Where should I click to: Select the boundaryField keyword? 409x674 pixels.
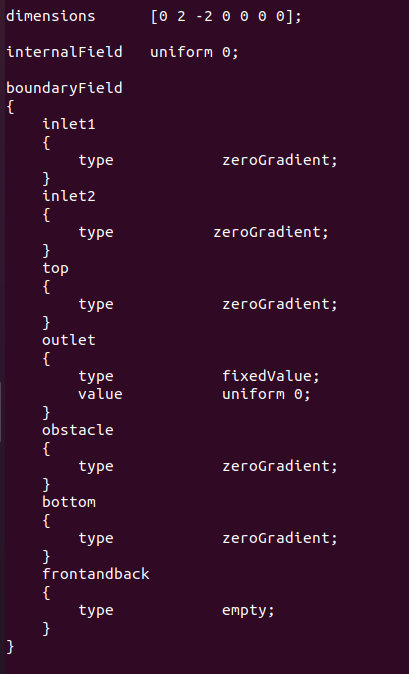[x=64, y=89]
